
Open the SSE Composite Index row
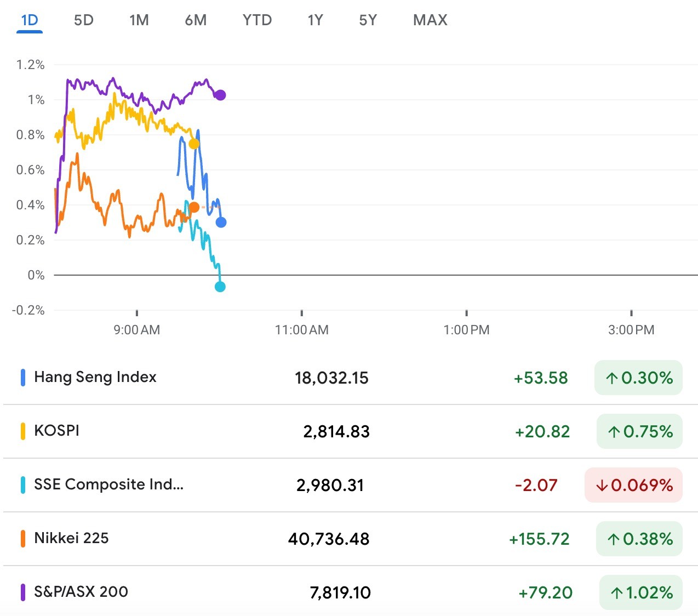click(108, 484)
